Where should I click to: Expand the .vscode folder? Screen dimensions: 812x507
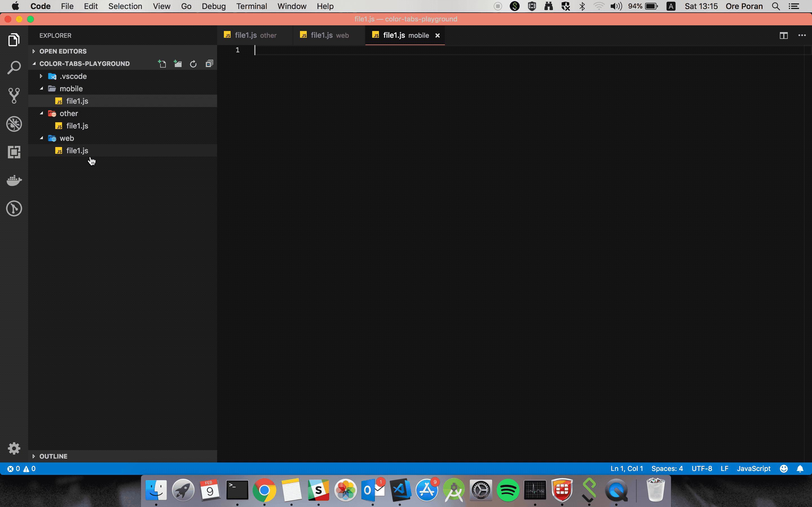click(x=73, y=76)
